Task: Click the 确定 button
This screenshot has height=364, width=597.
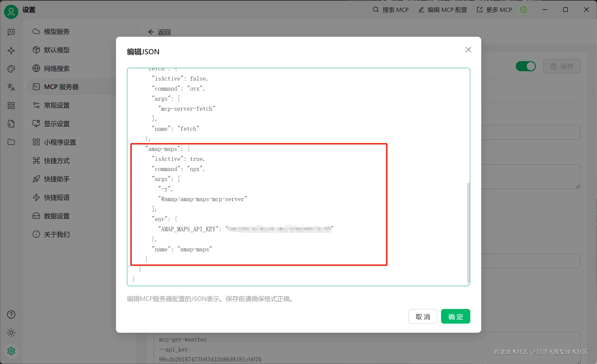Action: tap(455, 317)
